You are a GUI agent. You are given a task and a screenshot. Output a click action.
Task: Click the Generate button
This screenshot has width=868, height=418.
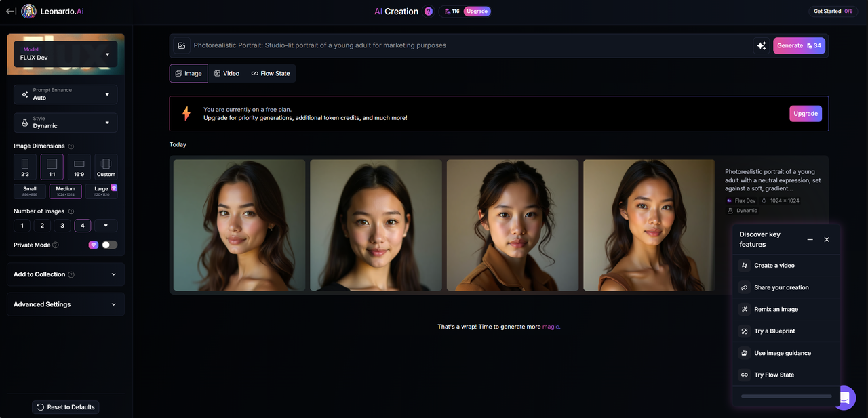tap(799, 45)
